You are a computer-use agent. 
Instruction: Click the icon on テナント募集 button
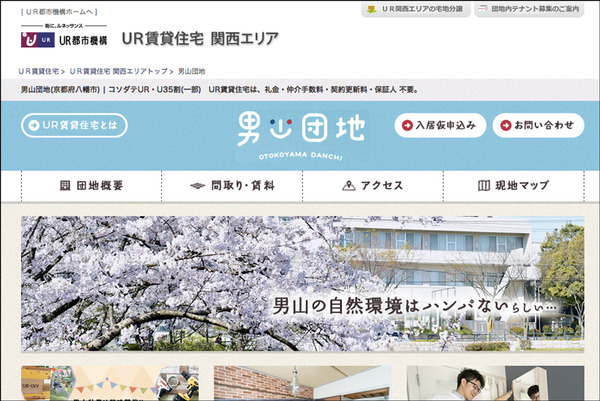(x=483, y=9)
